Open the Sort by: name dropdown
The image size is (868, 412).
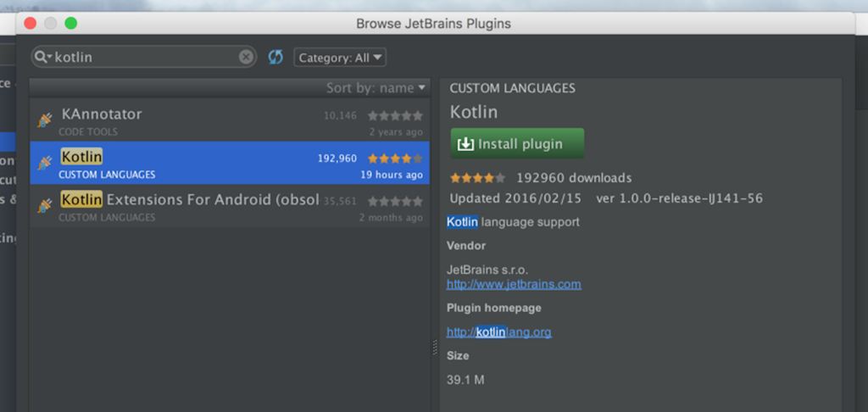pyautogui.click(x=376, y=88)
